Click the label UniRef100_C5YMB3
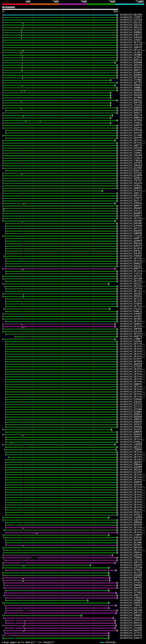Image resolution: width=146 pixels, height=644 pixels. pos(131,80)
